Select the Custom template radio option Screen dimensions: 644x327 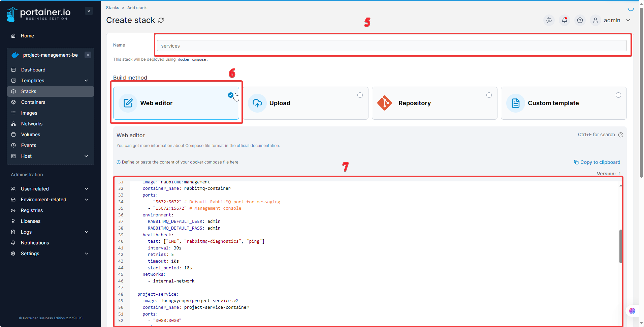point(618,95)
